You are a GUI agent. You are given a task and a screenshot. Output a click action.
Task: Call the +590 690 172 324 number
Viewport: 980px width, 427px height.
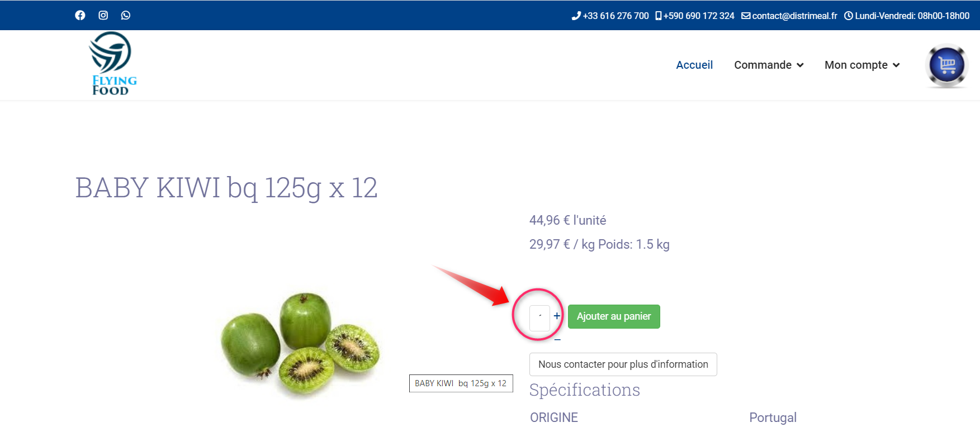[699, 16]
